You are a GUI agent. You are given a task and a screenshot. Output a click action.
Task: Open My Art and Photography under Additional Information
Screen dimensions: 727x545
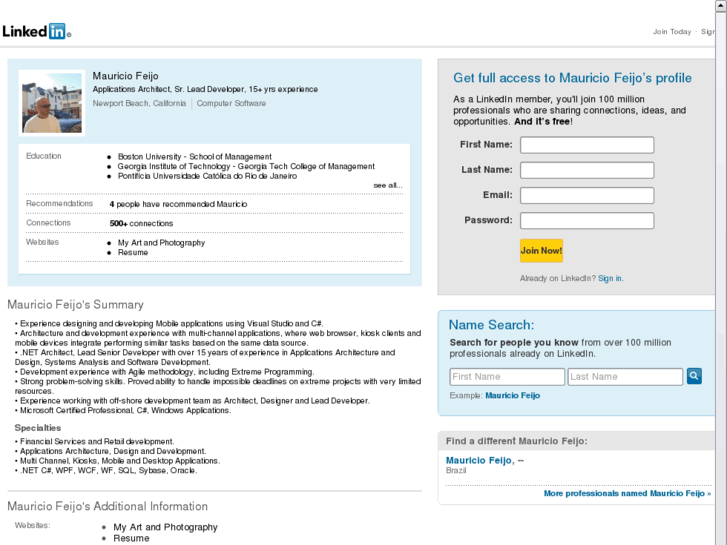pyautogui.click(x=166, y=527)
